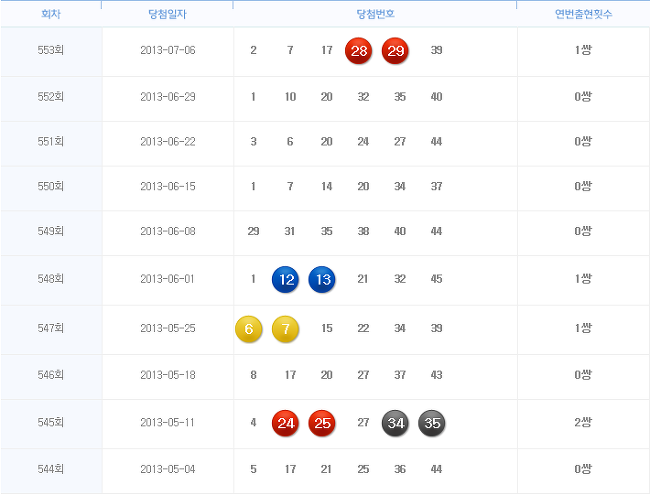Viewport: 650px width, 495px height.
Task: Click number 22 in round 547 row
Action: point(363,328)
